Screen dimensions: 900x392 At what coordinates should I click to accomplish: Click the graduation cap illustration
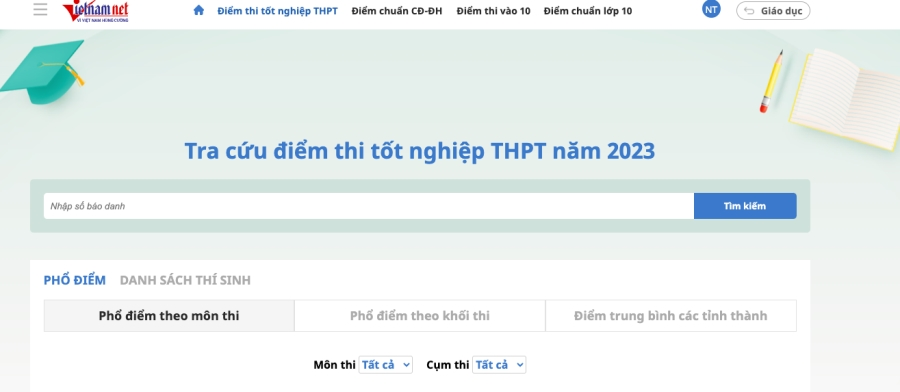coord(42,72)
